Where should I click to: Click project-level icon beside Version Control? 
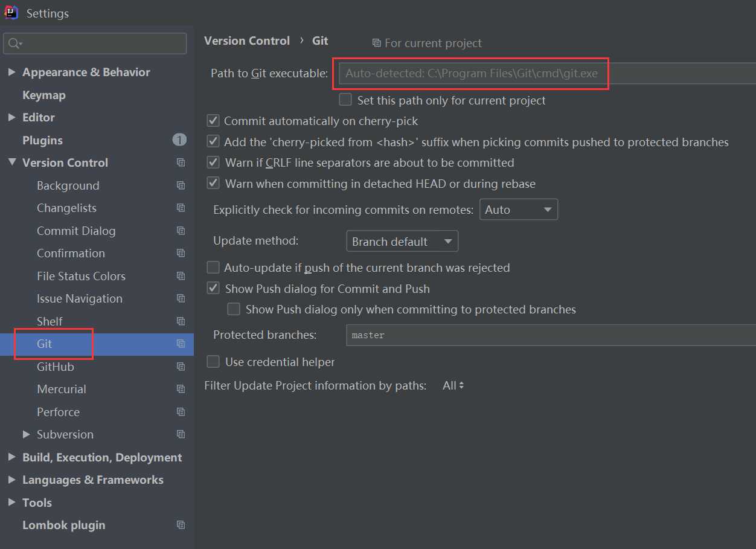click(181, 162)
